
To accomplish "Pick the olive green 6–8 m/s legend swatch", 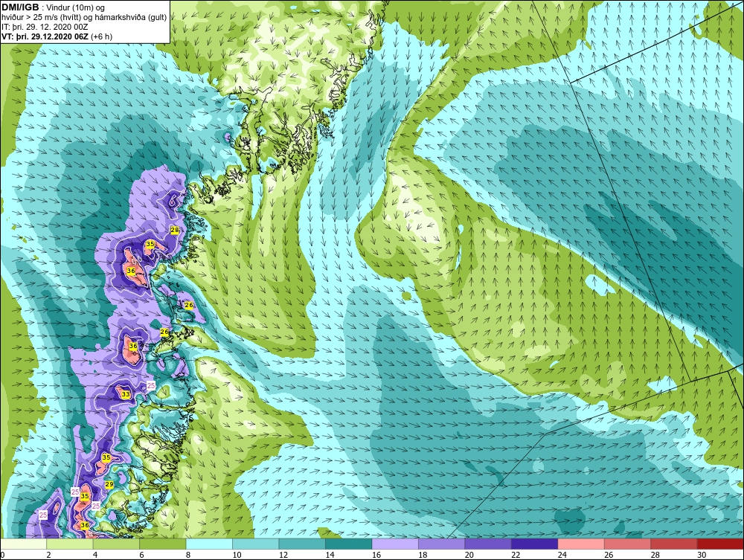I will pyautogui.click(x=163, y=544).
